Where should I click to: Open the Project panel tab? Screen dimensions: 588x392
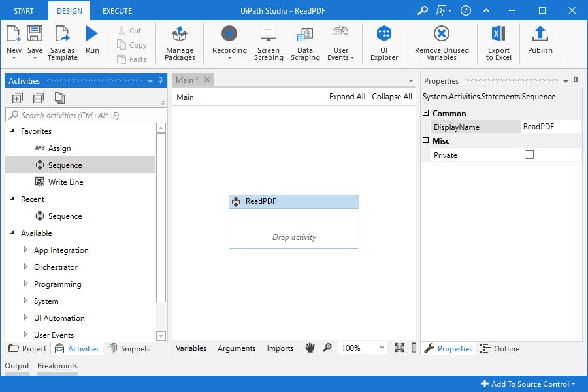click(x=27, y=348)
